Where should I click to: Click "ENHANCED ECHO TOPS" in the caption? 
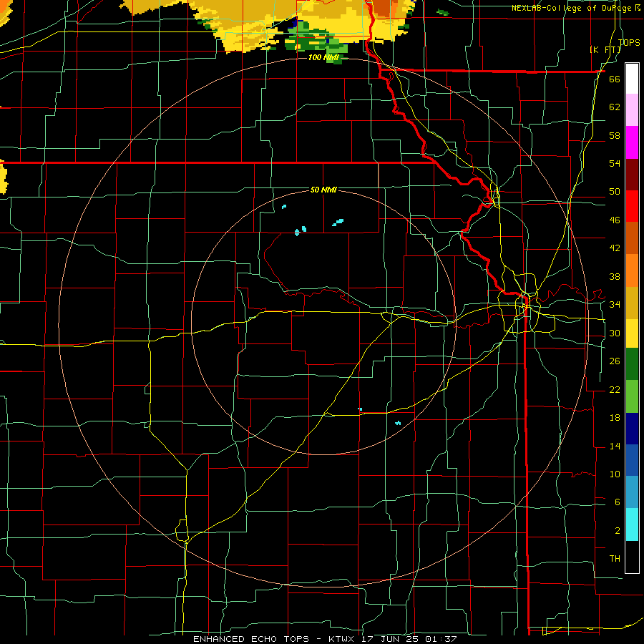pos(251,639)
